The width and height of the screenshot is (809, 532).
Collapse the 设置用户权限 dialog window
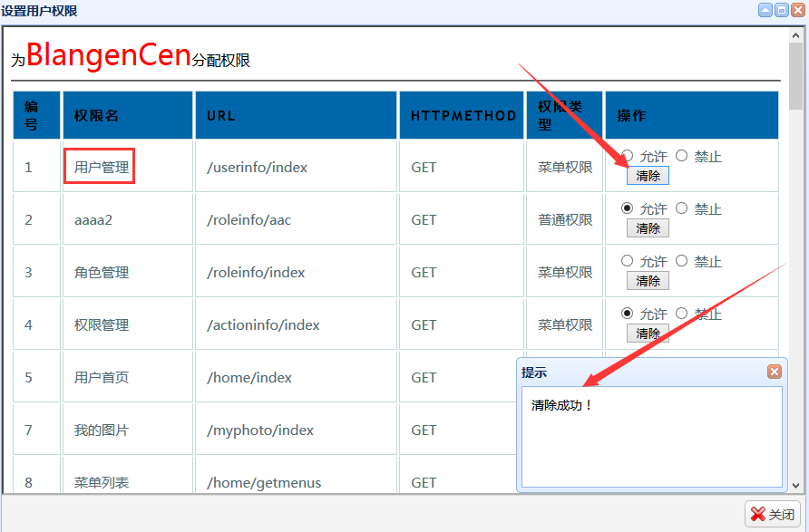pos(765,10)
